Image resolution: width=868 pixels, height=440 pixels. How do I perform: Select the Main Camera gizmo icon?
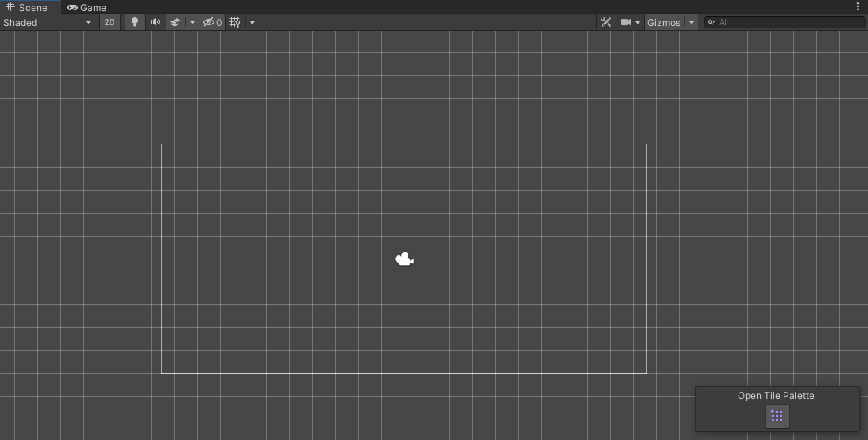[404, 259]
